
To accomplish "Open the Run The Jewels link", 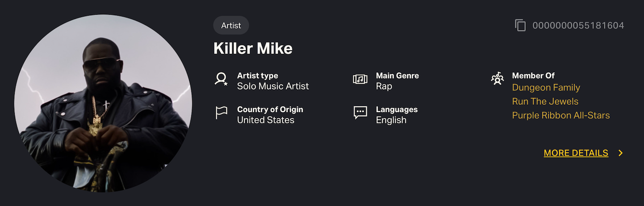I will [x=545, y=102].
